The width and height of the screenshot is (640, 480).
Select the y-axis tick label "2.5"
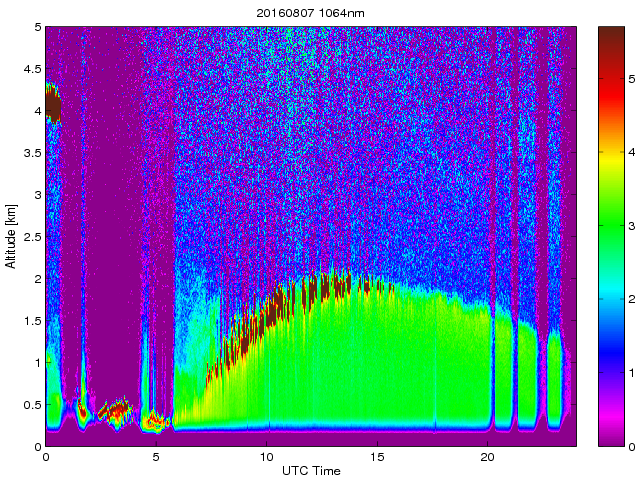[x=31, y=237]
